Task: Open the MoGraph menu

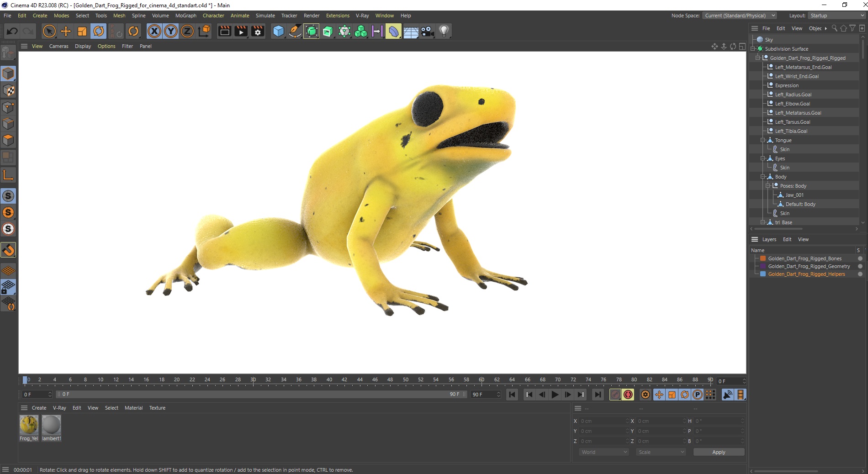Action: 185,16
